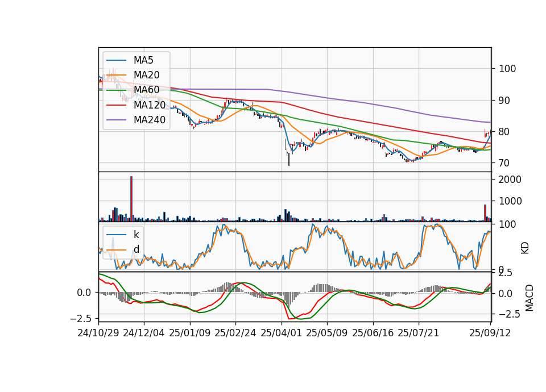The height and width of the screenshot is (392, 546).
Task: Click the 'd' label in KD legend
Action: click(136, 249)
